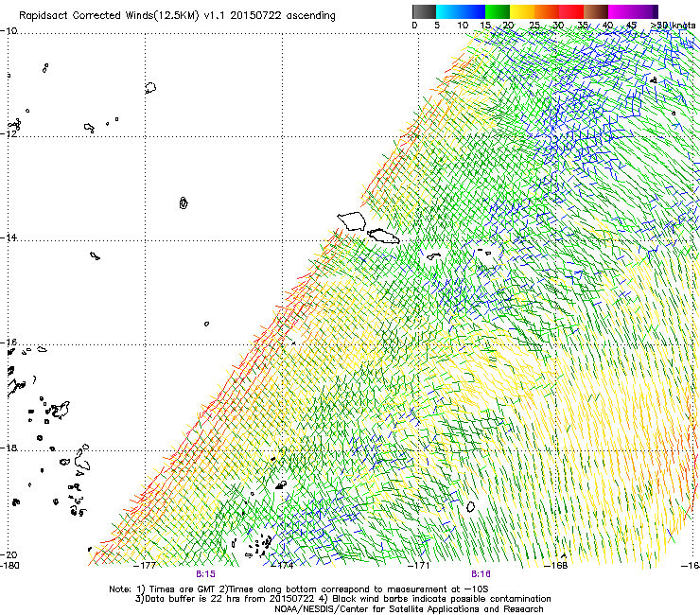Click the '-177' longitude axis label

pyautogui.click(x=145, y=566)
